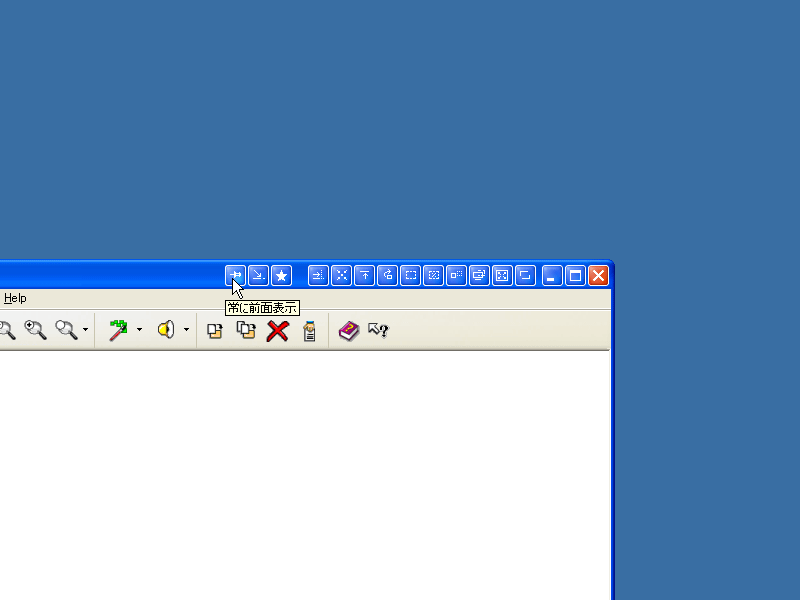This screenshot has width=800, height=600.
Task: Click the stacked-windows titlebar button
Action: (479, 276)
